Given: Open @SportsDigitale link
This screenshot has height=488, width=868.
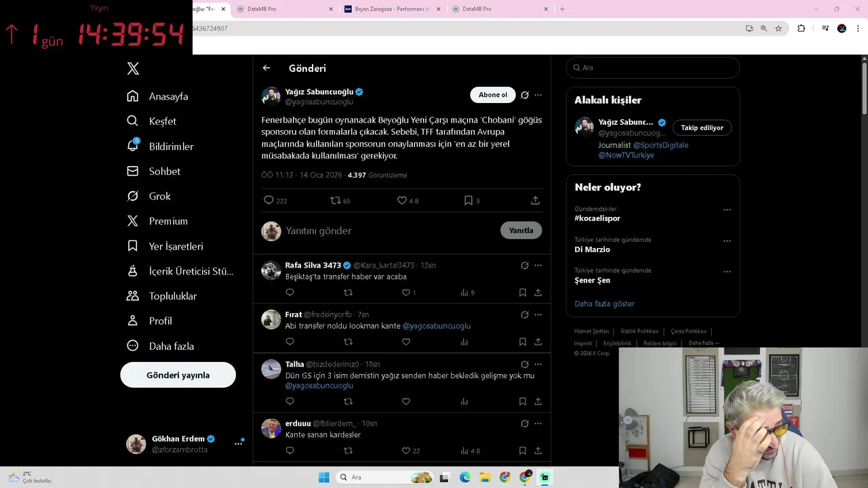Looking at the screenshot, I should [x=660, y=145].
